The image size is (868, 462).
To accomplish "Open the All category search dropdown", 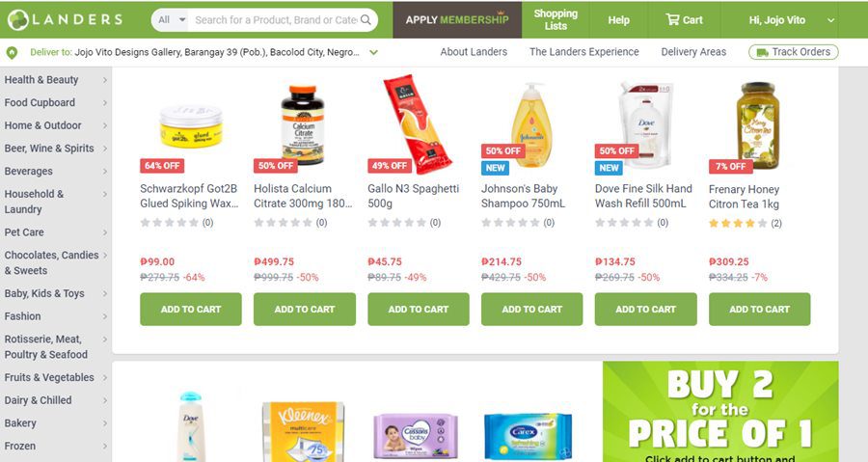I will click(171, 20).
